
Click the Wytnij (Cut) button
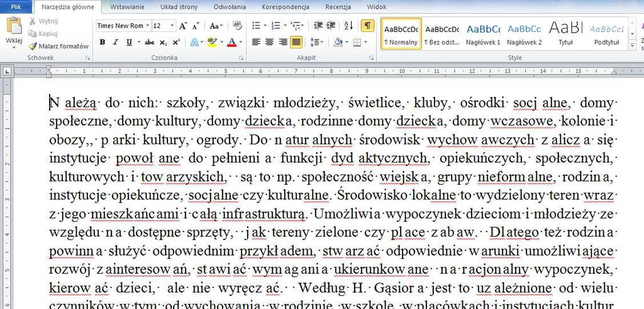coord(43,21)
